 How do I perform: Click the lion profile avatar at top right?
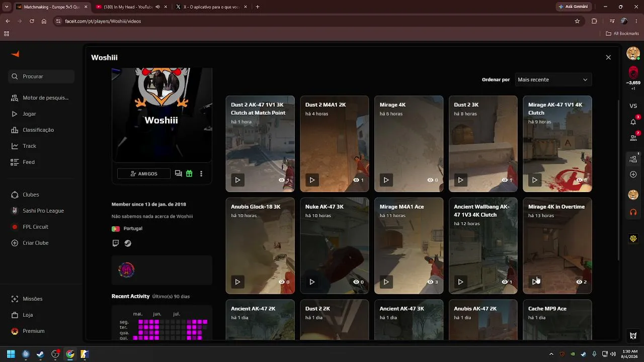[633, 53]
